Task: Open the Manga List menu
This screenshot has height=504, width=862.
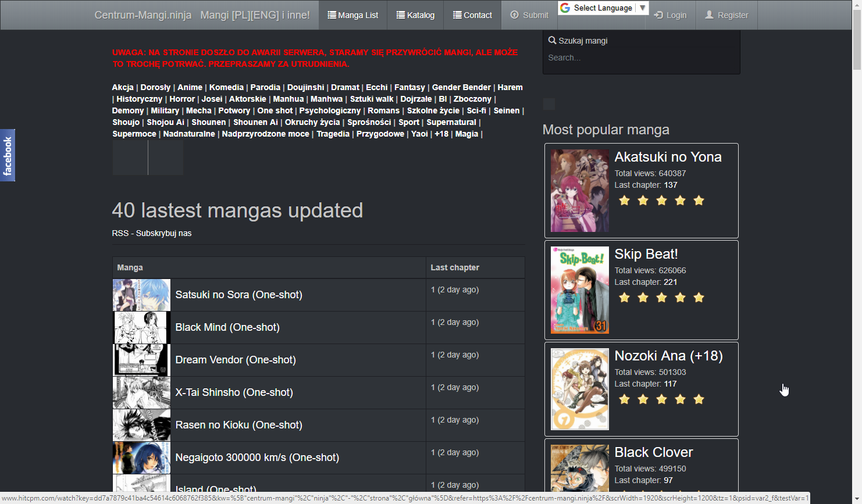Action: (x=352, y=15)
